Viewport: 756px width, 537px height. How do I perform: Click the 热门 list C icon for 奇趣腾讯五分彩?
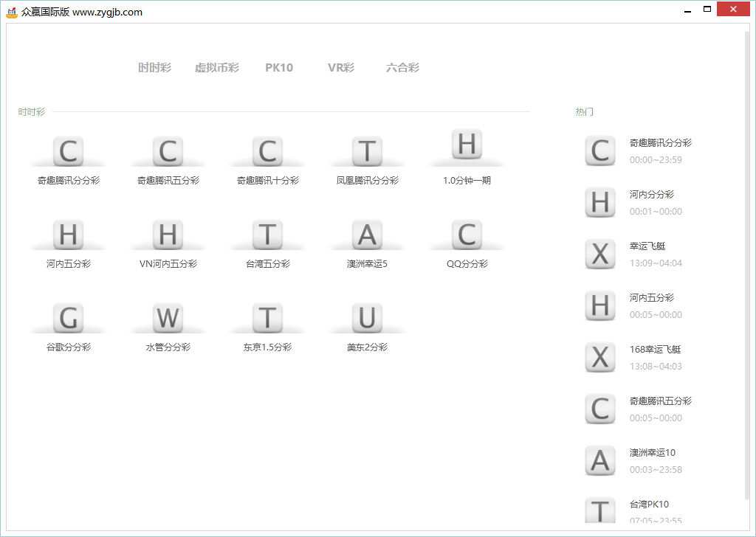point(599,409)
